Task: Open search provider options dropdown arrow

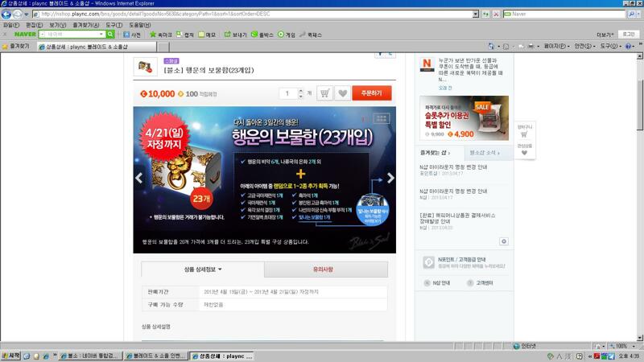Action: point(639,14)
